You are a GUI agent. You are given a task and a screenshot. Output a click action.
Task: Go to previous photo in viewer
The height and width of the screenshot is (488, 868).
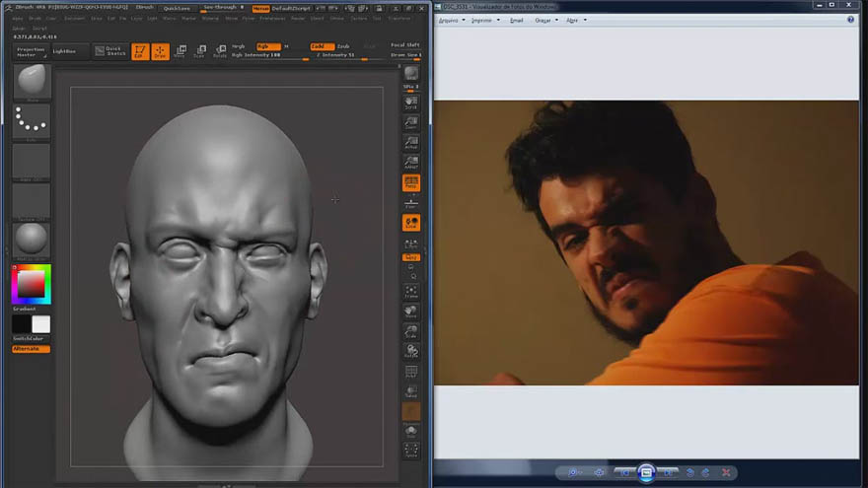pos(624,472)
